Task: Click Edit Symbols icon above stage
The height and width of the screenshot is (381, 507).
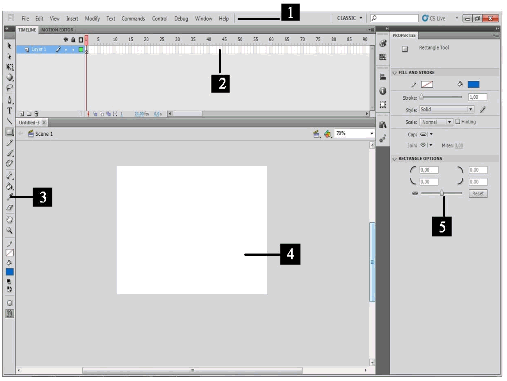Action: click(328, 134)
